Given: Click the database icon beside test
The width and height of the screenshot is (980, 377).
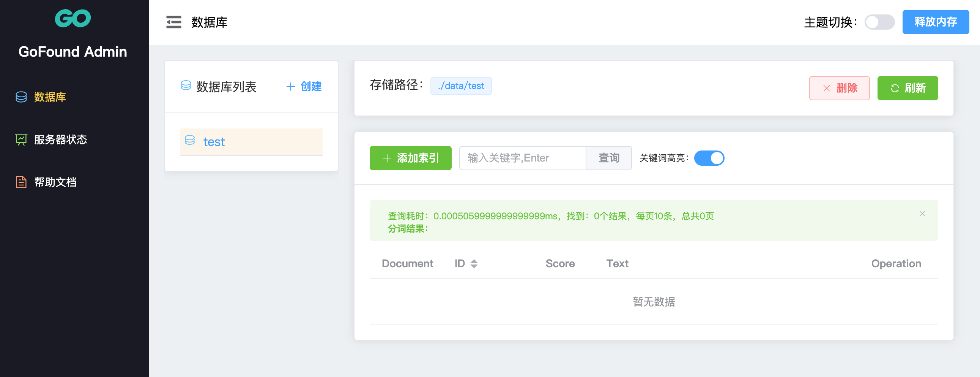Looking at the screenshot, I should tap(190, 140).
